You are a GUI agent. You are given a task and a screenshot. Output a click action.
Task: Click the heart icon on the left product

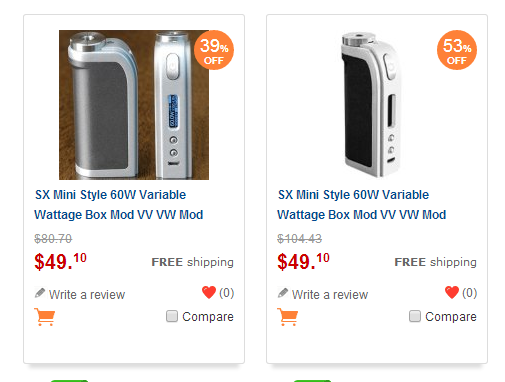tap(209, 292)
